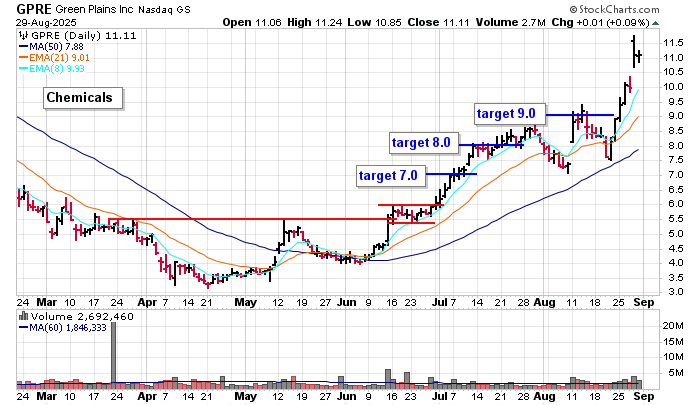Click the Volume 2.7M header value
Viewport: 700px width, 405px height.
(510, 22)
